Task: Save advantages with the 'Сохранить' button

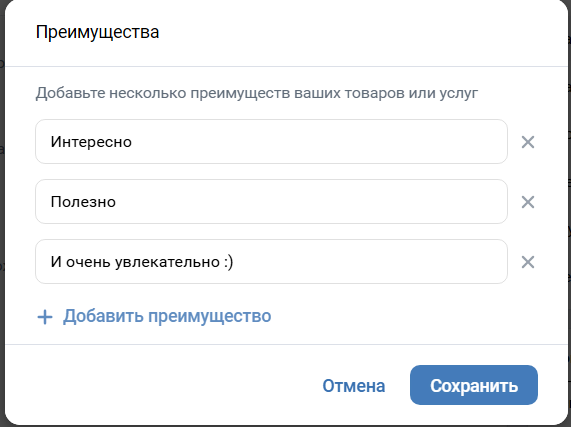Action: (x=474, y=385)
